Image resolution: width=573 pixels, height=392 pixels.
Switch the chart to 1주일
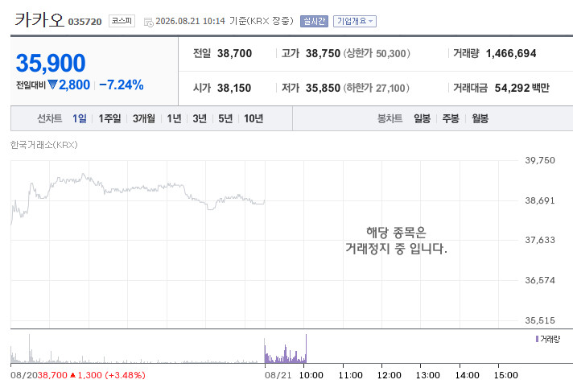click(109, 118)
